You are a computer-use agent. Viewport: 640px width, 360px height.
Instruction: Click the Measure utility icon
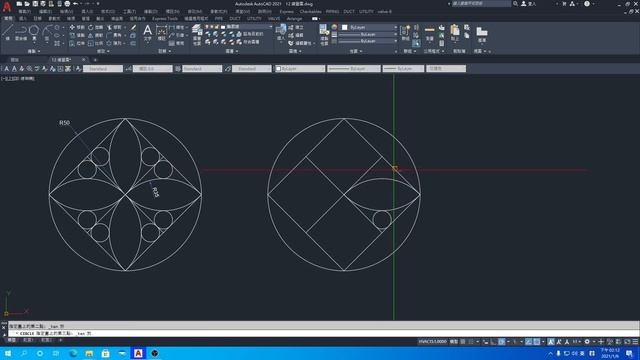(429, 33)
